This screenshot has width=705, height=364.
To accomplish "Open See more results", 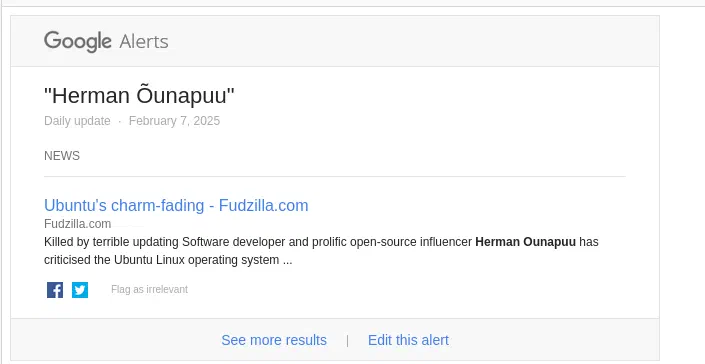I will [274, 340].
